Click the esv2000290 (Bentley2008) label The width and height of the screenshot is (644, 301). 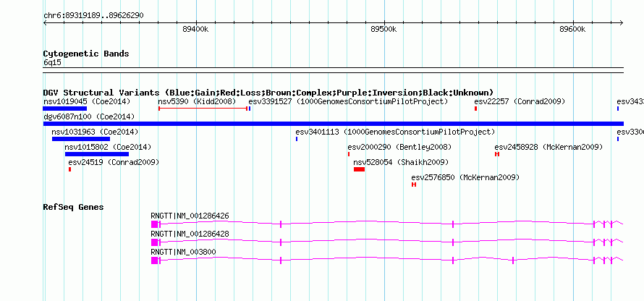pos(399,147)
